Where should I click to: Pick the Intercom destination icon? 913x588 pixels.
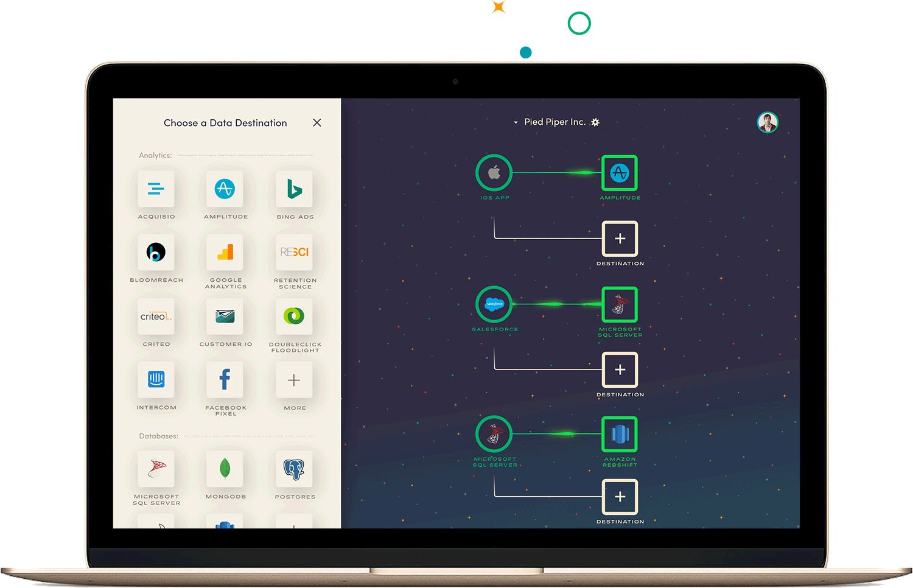[156, 380]
